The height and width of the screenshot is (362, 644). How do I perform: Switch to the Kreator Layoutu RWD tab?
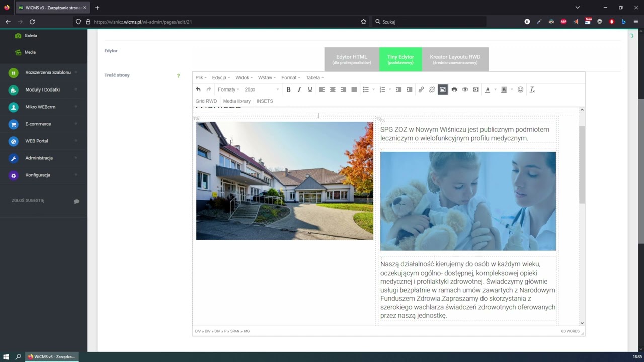455,59
